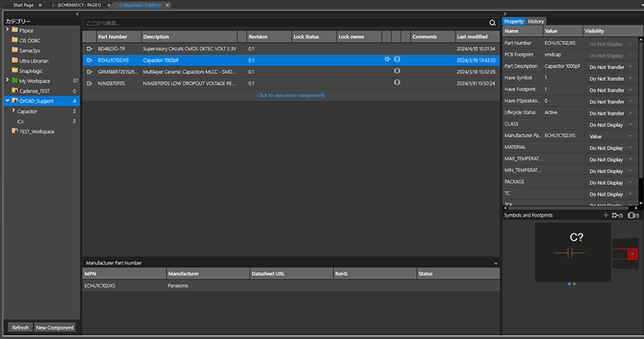644x339 pixels.
Task: Select the Component Explorer tab
Action: [140, 6]
